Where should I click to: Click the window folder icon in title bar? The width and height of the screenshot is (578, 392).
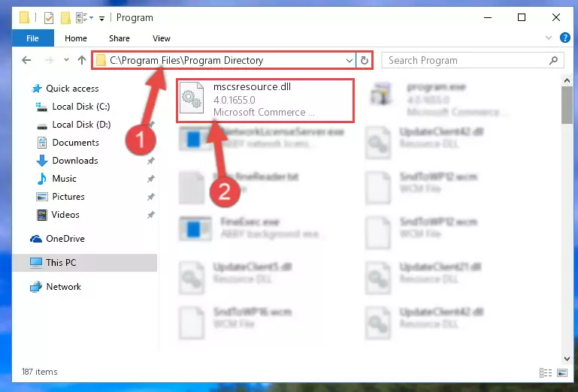pos(24,17)
